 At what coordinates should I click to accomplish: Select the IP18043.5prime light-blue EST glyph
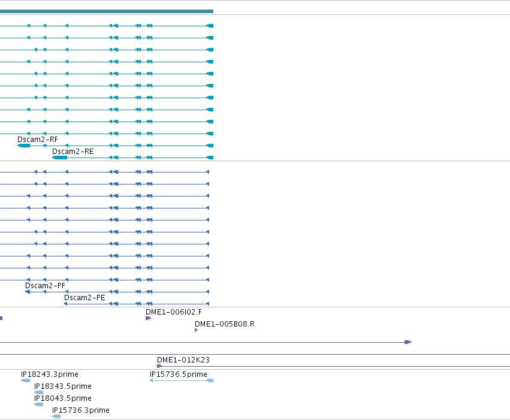39,404
